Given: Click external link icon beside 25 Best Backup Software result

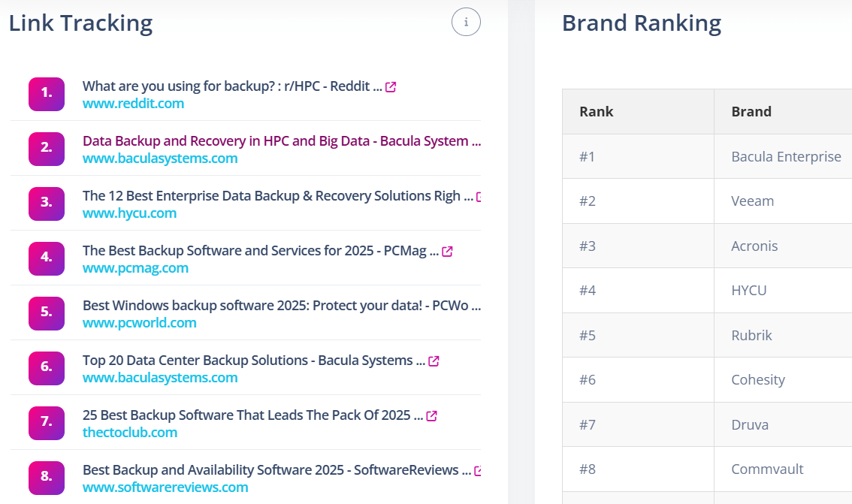Looking at the screenshot, I should (x=431, y=416).
